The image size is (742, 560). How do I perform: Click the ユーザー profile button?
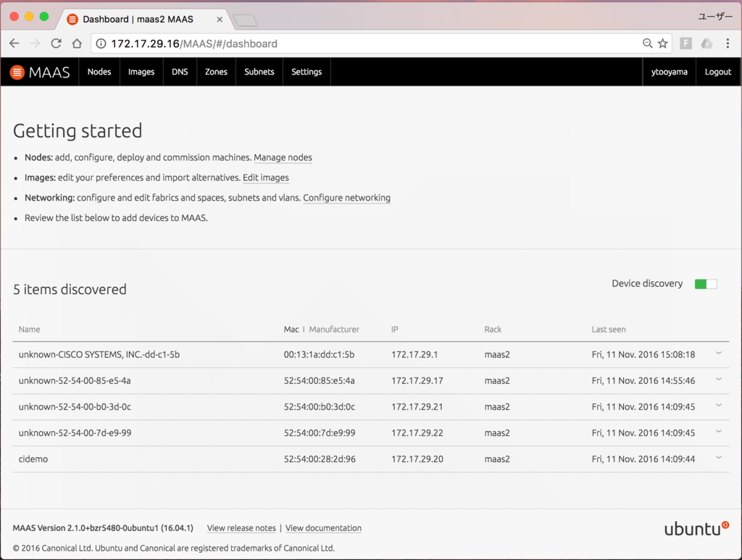pyautogui.click(x=715, y=17)
